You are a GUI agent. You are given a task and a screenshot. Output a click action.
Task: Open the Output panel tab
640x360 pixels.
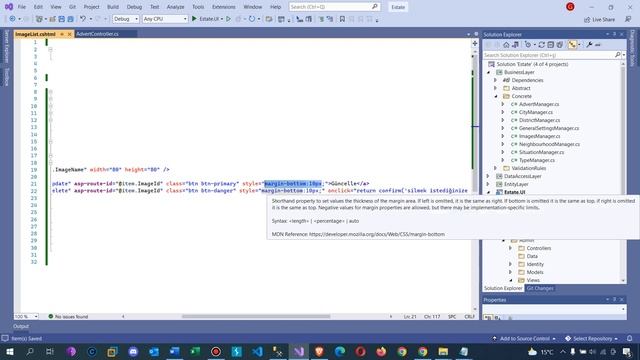click(21, 326)
